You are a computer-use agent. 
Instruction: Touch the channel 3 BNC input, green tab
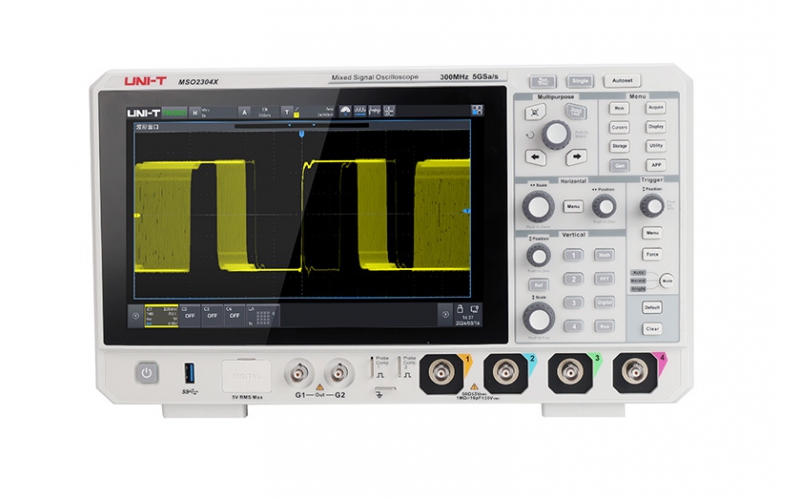570,372
